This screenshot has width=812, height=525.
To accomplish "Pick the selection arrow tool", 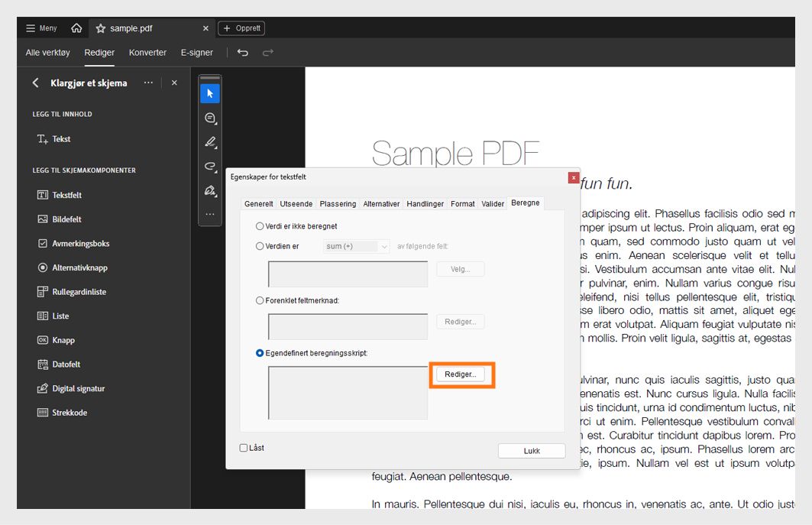I will pos(209,93).
